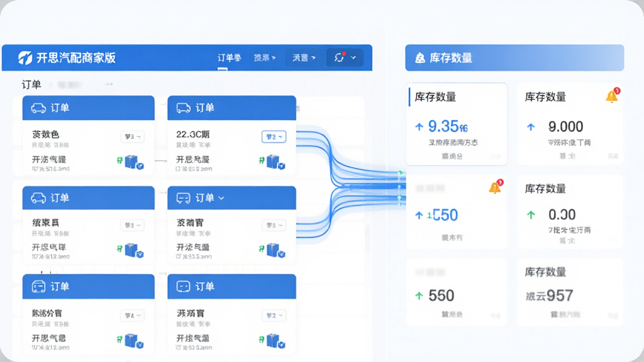Open blue-outlined dropdown on 22.3C card
The image size is (644, 362).
point(274,136)
